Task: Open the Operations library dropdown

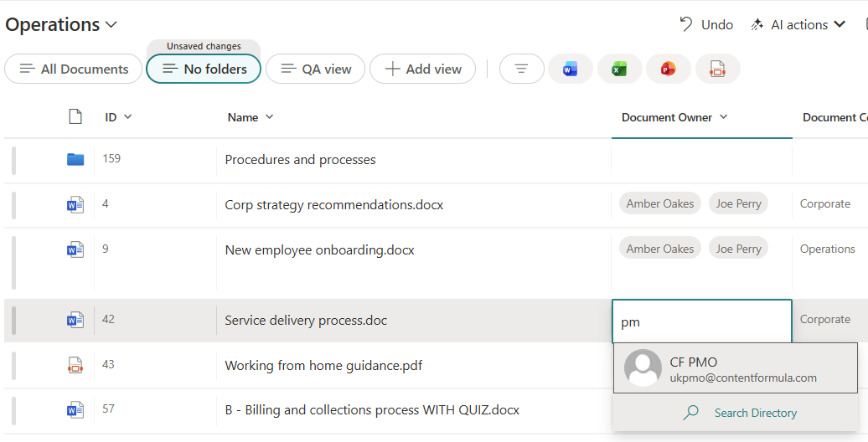Action: click(x=61, y=25)
